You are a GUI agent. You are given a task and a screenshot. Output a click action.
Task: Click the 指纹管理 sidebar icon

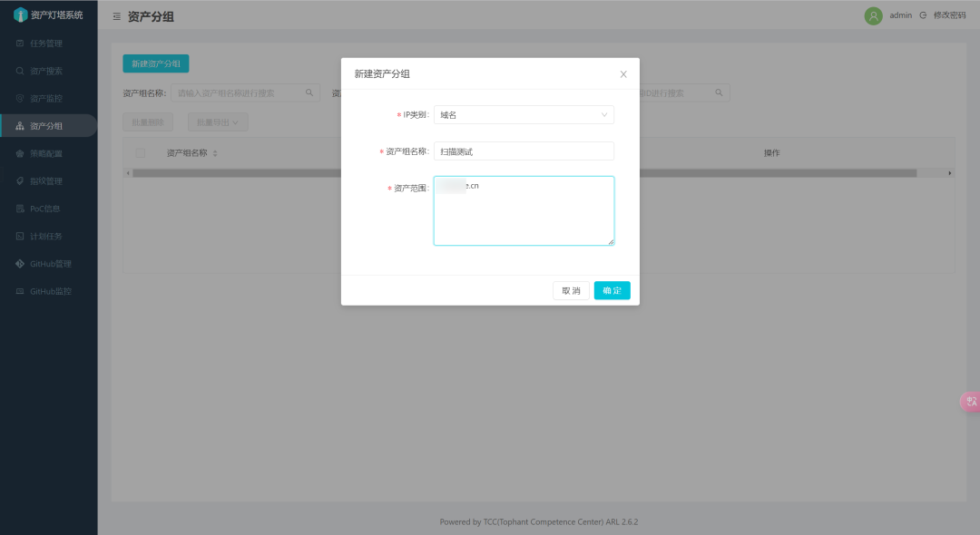tap(20, 181)
